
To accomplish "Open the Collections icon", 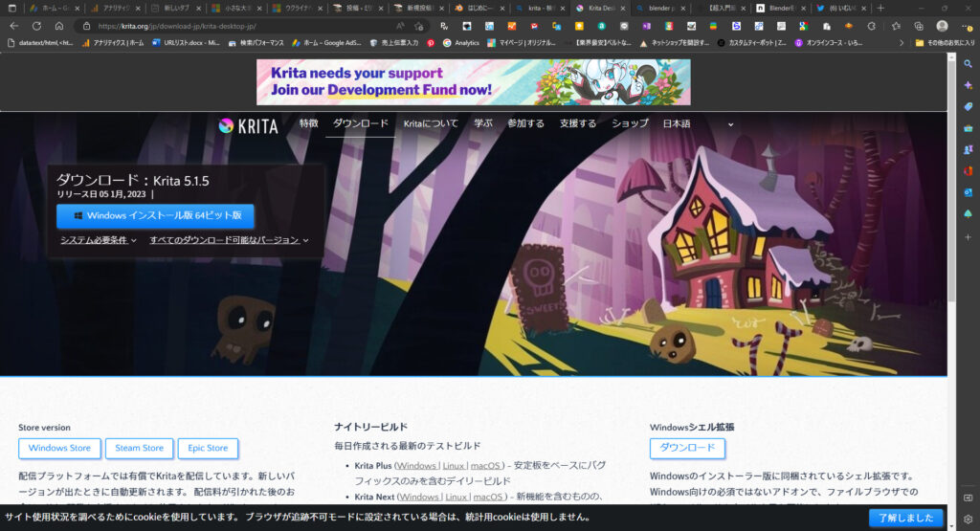I will [x=919, y=26].
